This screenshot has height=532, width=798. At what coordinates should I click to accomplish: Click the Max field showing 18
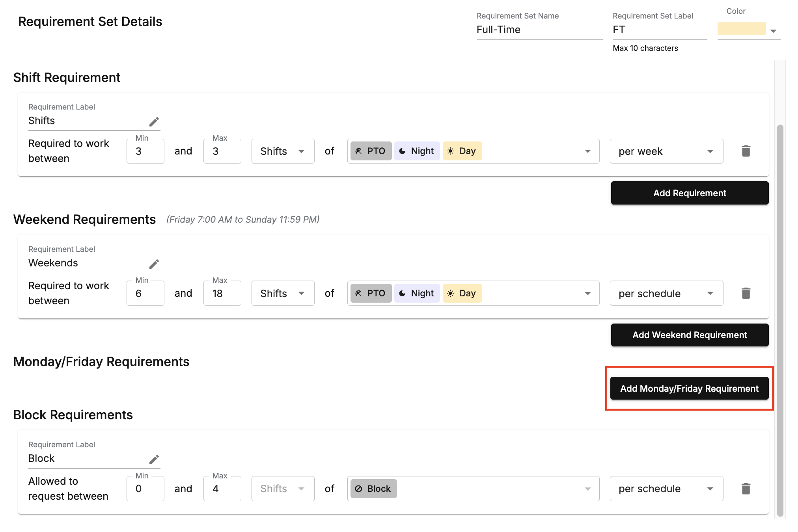222,293
